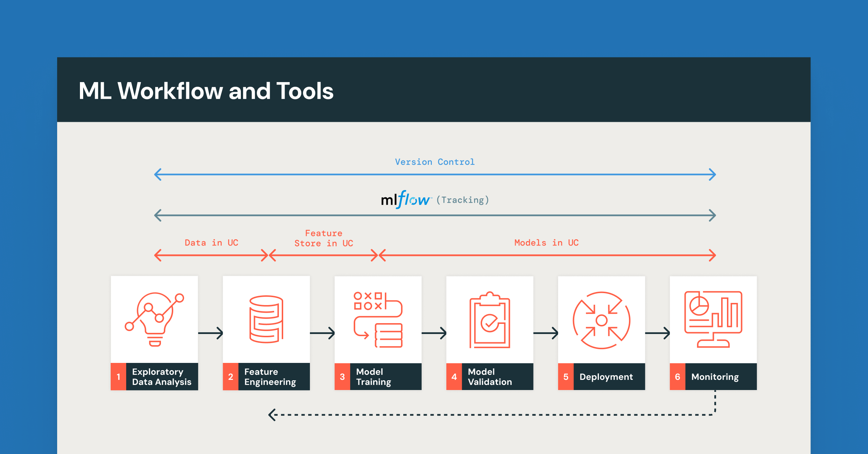
Task: Click the Model Training step label
Action: (374, 377)
